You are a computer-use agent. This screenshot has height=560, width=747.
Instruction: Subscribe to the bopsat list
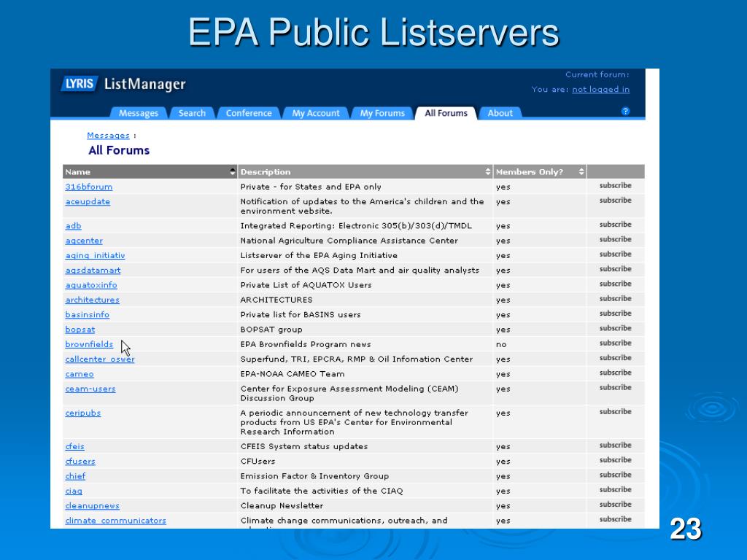coord(616,328)
